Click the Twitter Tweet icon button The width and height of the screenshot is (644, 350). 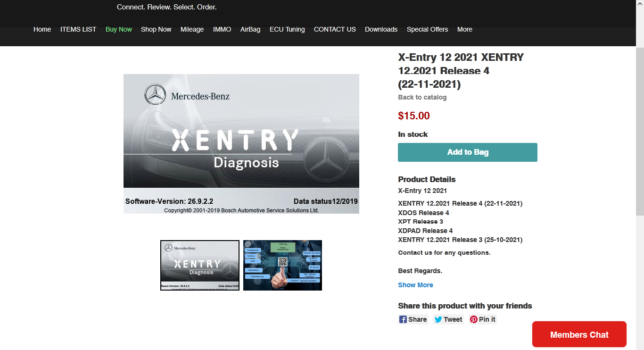448,319
